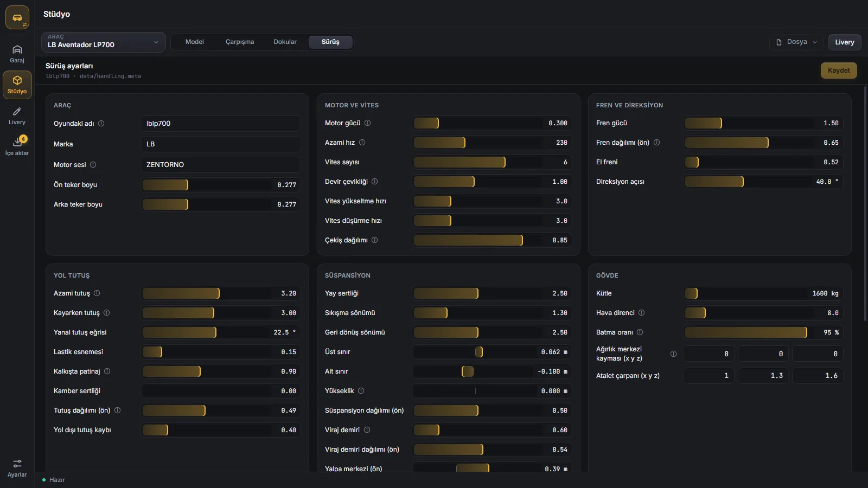This screenshot has width=868, height=488.
Task: Adjust the Motor gücü slider
Action: point(492,123)
